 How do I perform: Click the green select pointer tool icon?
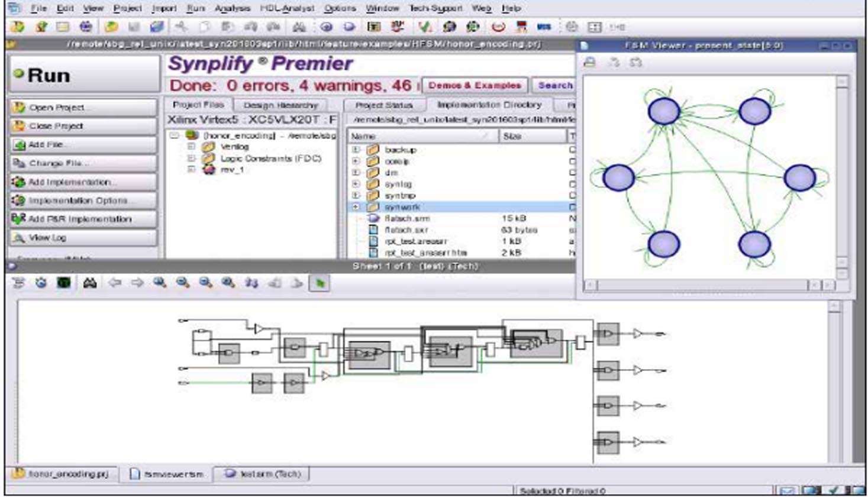click(x=320, y=283)
